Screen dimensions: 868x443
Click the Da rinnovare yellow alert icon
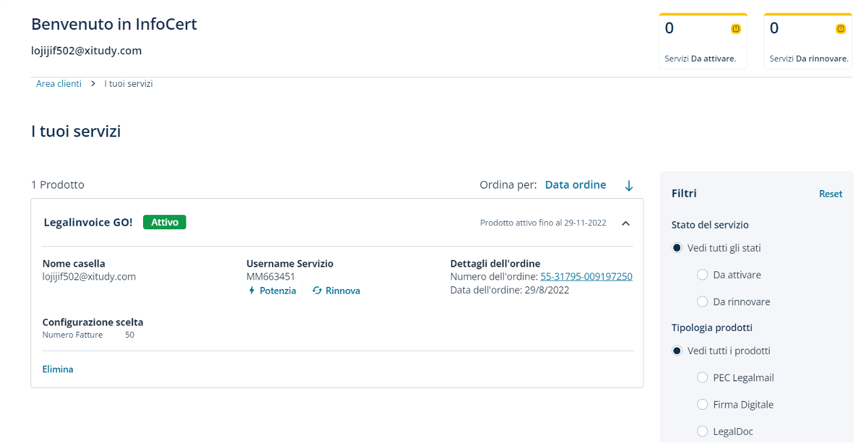click(x=841, y=28)
